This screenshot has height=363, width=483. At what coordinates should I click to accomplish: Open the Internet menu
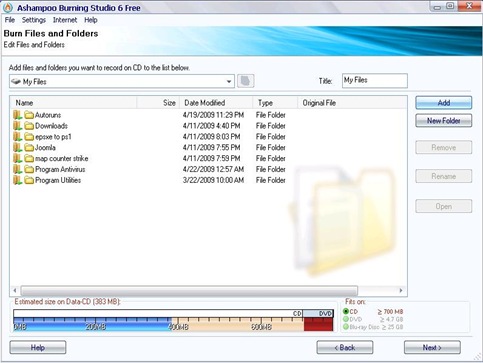pyautogui.click(x=65, y=20)
